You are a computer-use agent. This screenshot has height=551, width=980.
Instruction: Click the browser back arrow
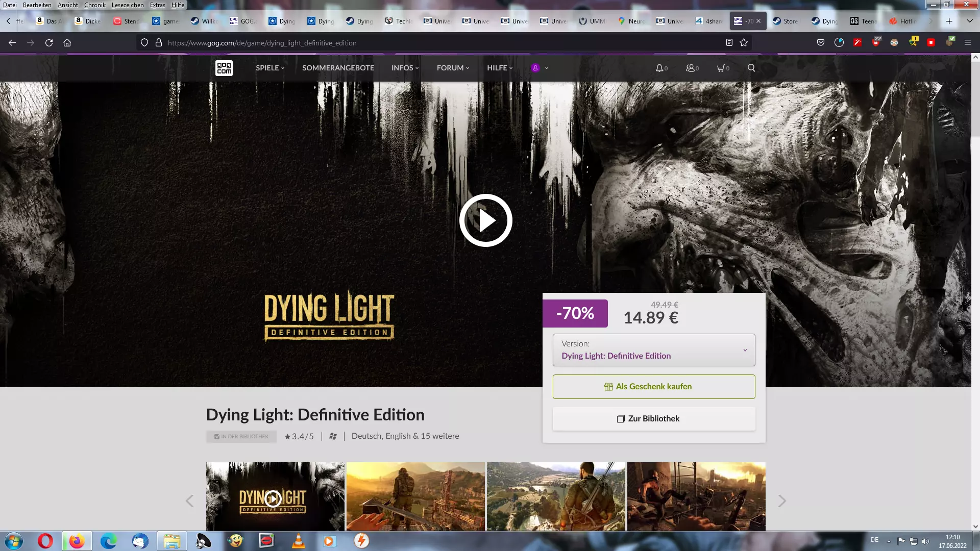point(12,43)
